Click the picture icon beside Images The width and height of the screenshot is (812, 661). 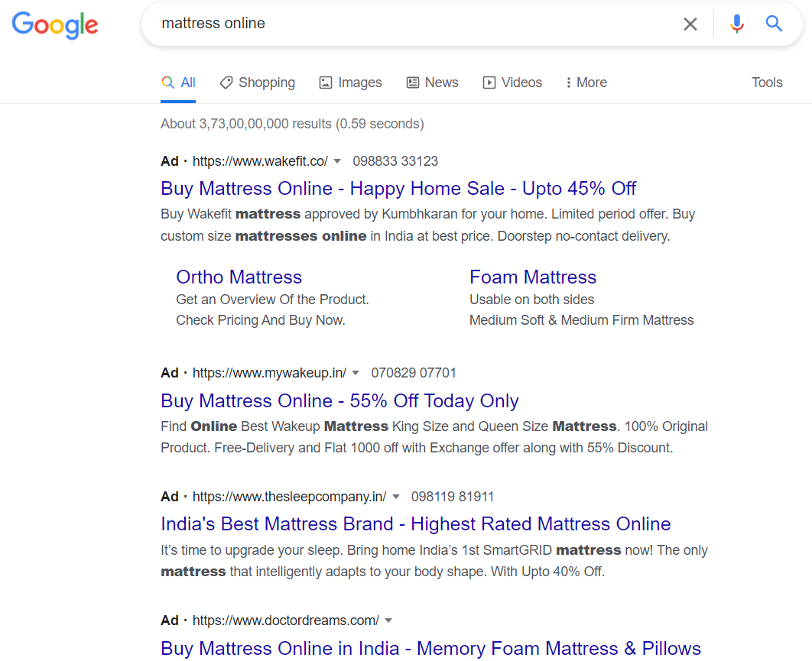tap(324, 82)
